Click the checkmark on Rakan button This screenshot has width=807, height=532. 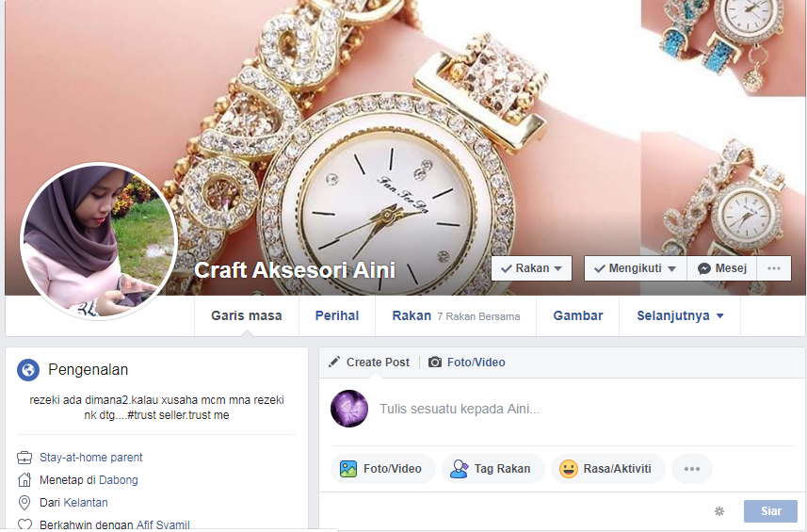(507, 268)
